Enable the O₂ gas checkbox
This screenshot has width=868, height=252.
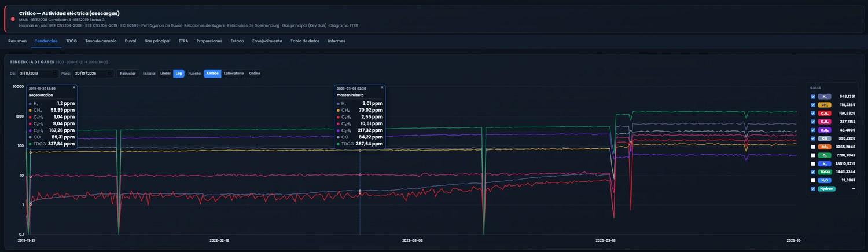coord(813,155)
